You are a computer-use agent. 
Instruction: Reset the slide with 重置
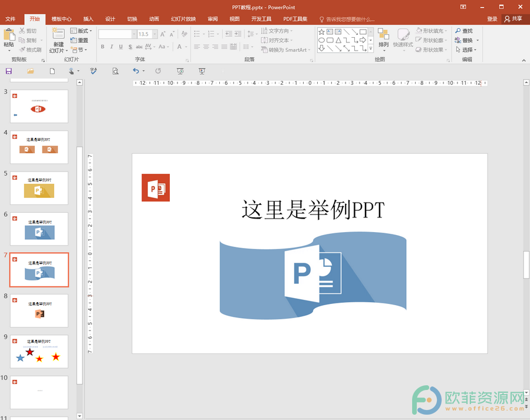point(79,40)
